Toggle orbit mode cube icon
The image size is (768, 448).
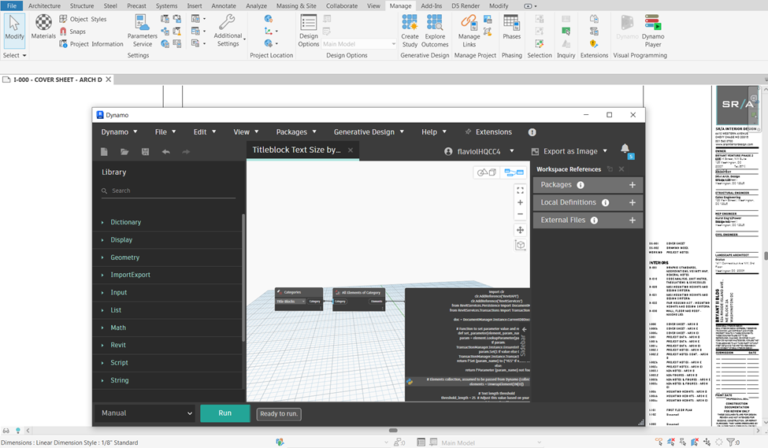520,245
